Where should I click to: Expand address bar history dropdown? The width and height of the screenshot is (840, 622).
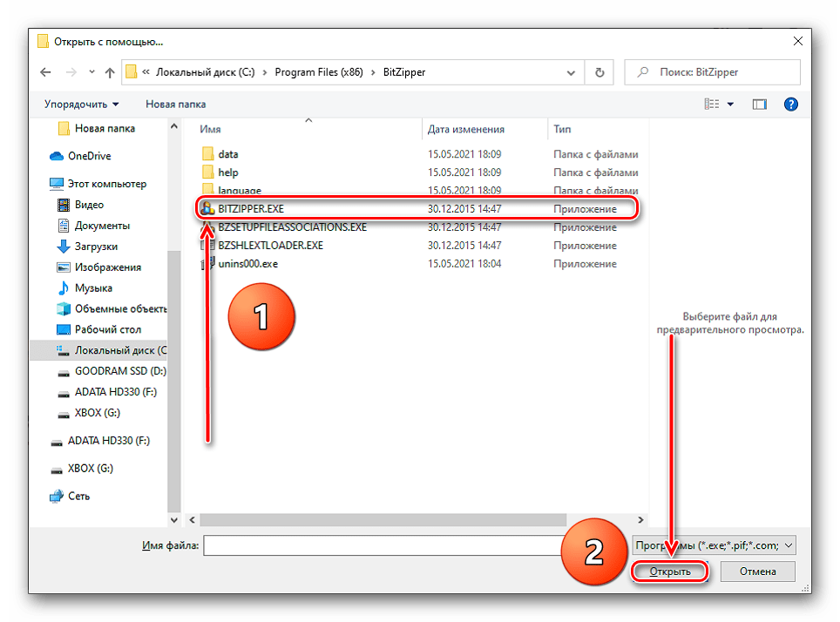coord(571,72)
